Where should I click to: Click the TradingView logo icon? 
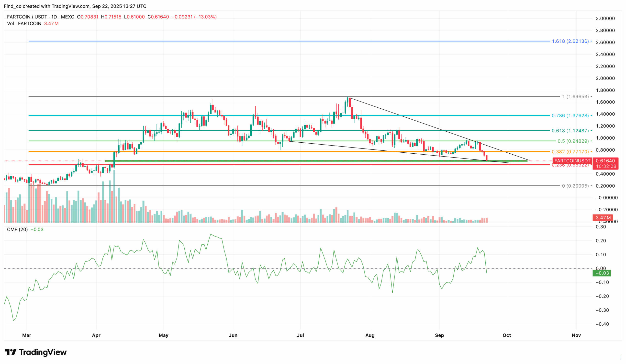tap(11, 352)
